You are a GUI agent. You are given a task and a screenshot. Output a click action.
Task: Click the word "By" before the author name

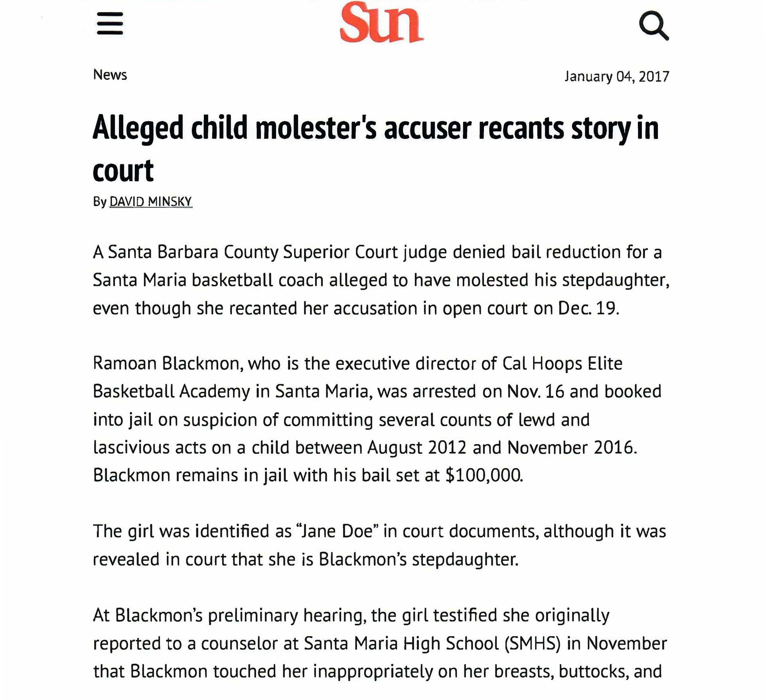point(99,202)
